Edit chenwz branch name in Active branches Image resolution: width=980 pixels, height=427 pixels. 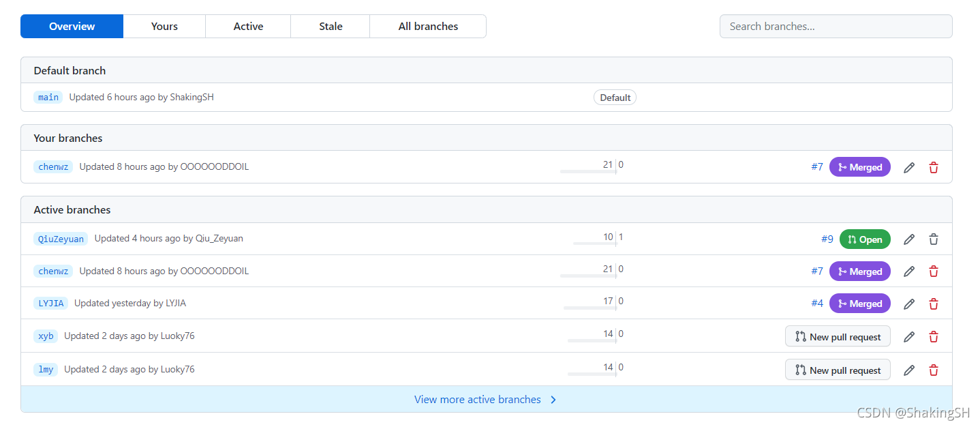(908, 271)
